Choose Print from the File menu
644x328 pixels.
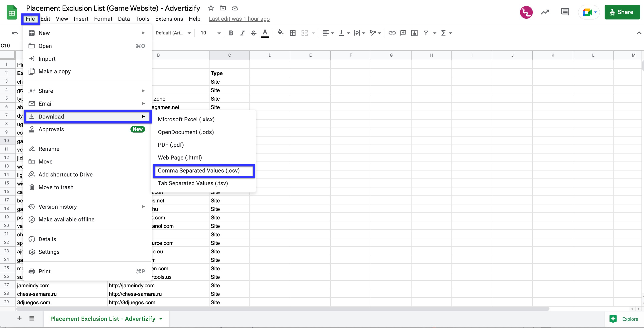pos(87,271)
